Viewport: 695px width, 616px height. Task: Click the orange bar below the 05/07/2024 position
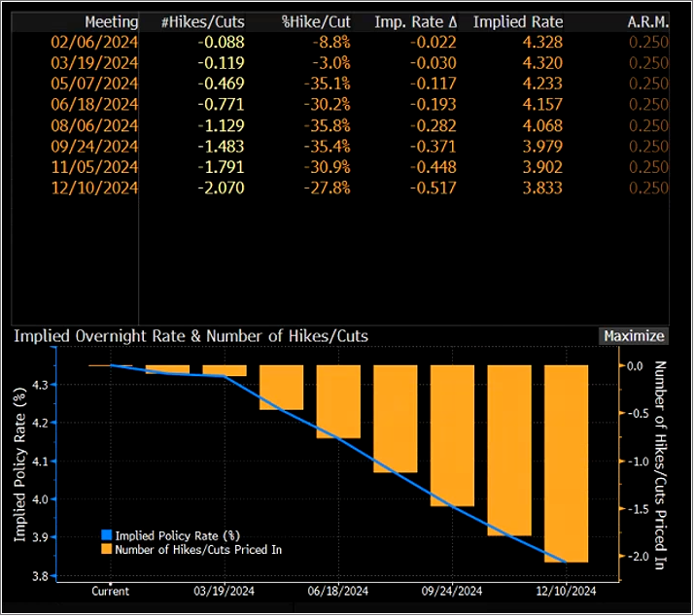click(282, 388)
